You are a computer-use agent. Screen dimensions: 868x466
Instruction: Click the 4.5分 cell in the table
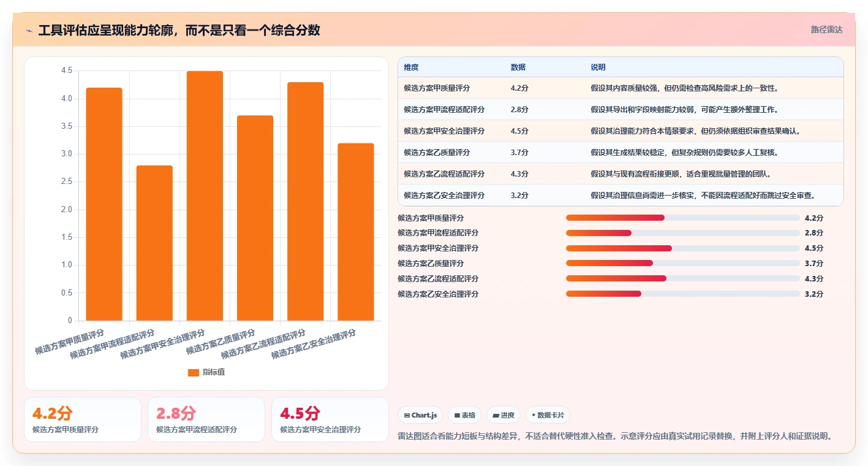pos(519,131)
